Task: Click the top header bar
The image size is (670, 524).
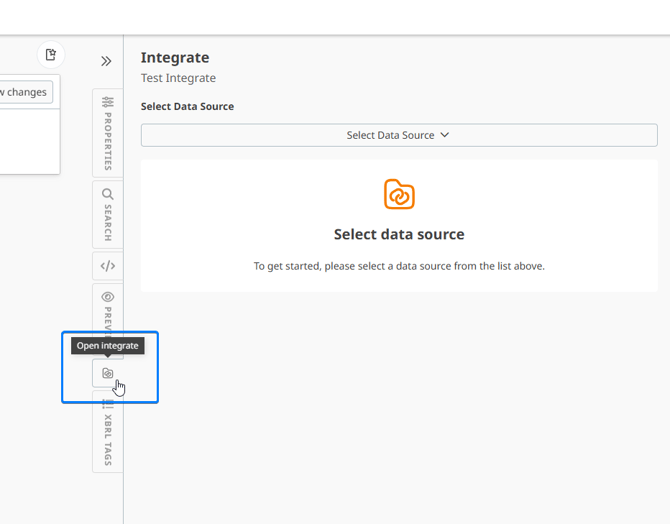Action: click(x=335, y=17)
